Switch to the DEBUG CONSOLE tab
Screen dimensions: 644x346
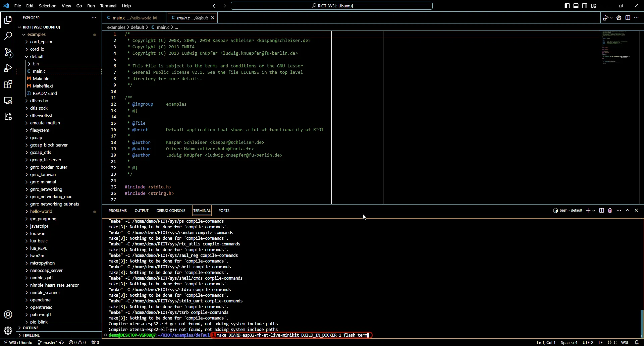click(171, 210)
